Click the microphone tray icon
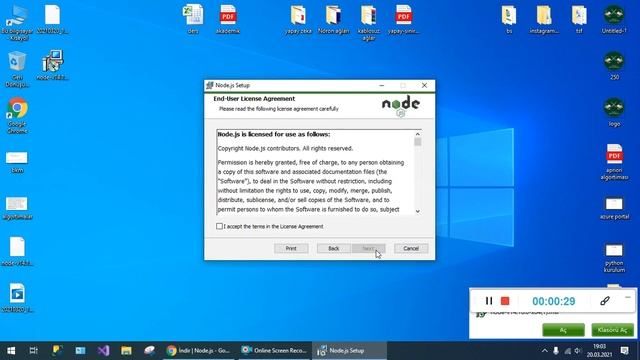640x360 pixels. (x=556, y=351)
